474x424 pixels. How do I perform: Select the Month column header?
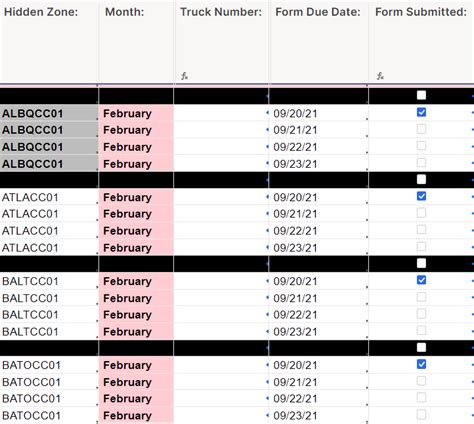[136, 42]
